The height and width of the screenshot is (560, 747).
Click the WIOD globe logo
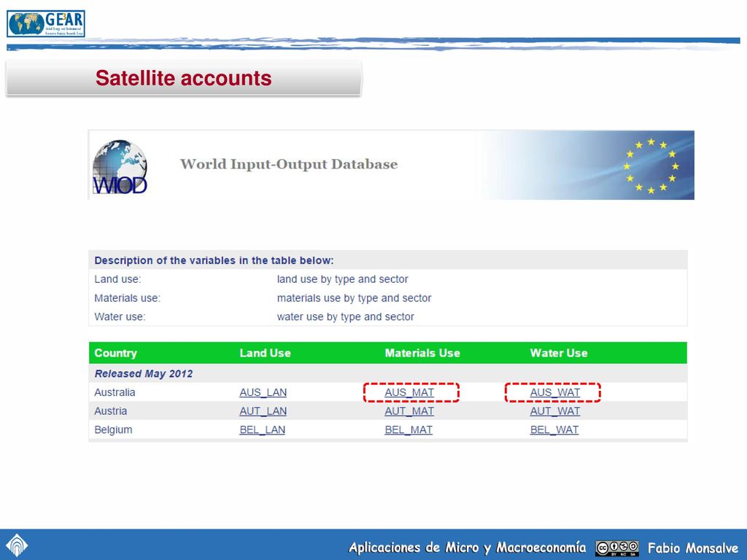pos(120,167)
